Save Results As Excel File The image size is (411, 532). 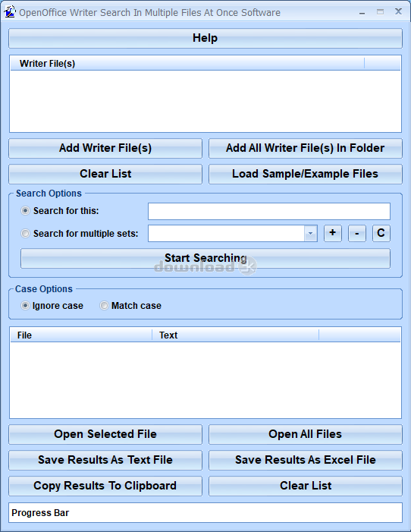click(x=306, y=460)
